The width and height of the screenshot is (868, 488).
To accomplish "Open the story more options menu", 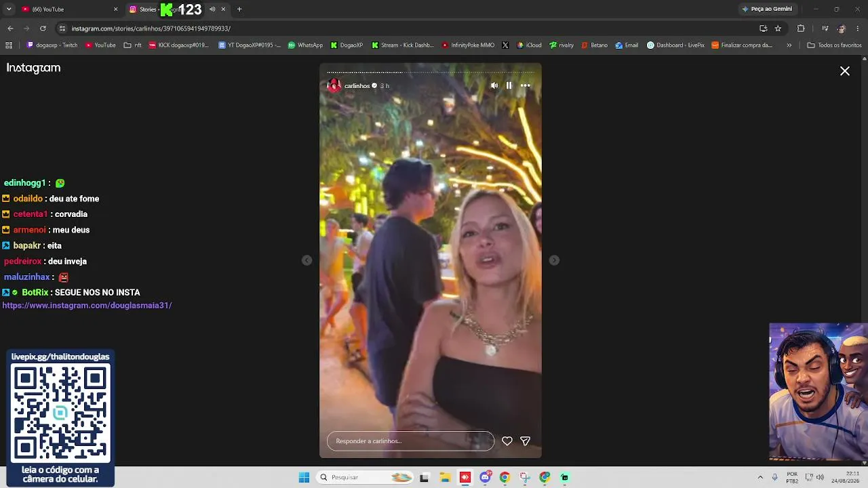I will 525,85.
